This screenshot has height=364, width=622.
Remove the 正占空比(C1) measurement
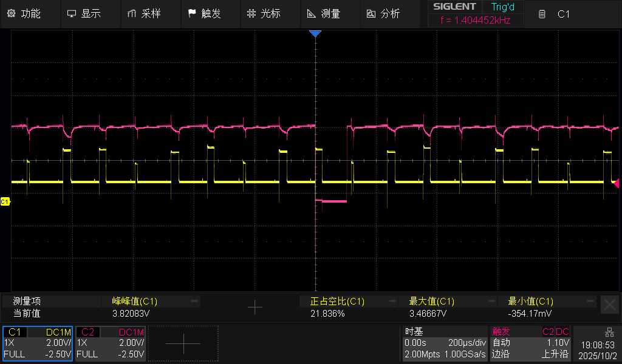(392, 301)
